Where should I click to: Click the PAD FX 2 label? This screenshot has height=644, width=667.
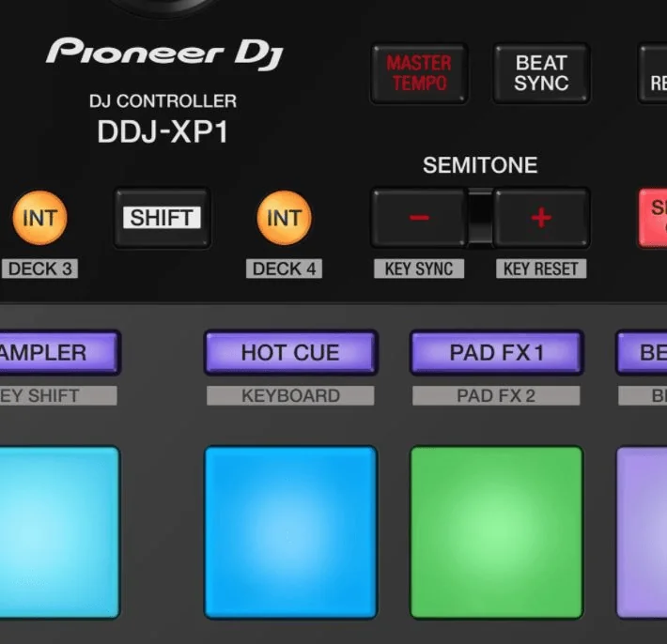(496, 396)
